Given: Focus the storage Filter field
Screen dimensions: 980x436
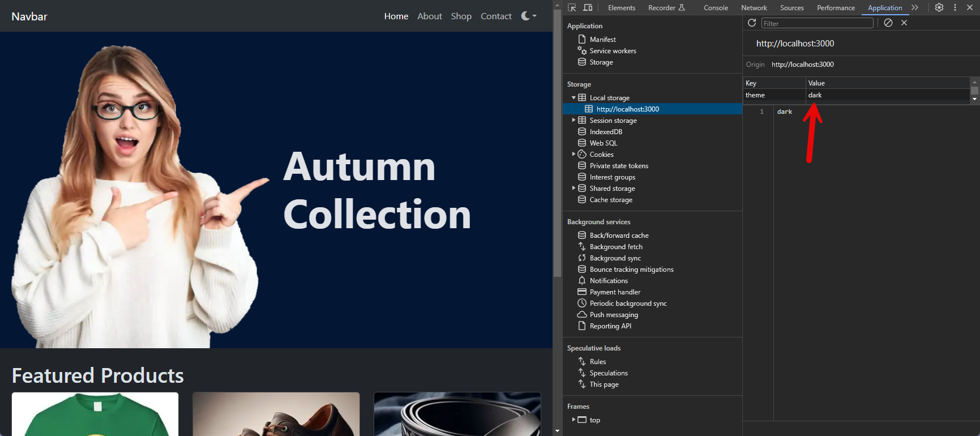Looking at the screenshot, I should point(817,23).
